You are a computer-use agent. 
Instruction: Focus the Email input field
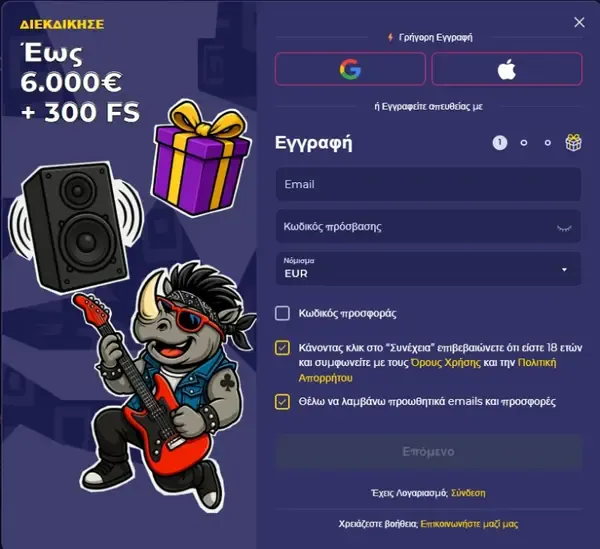pos(428,184)
